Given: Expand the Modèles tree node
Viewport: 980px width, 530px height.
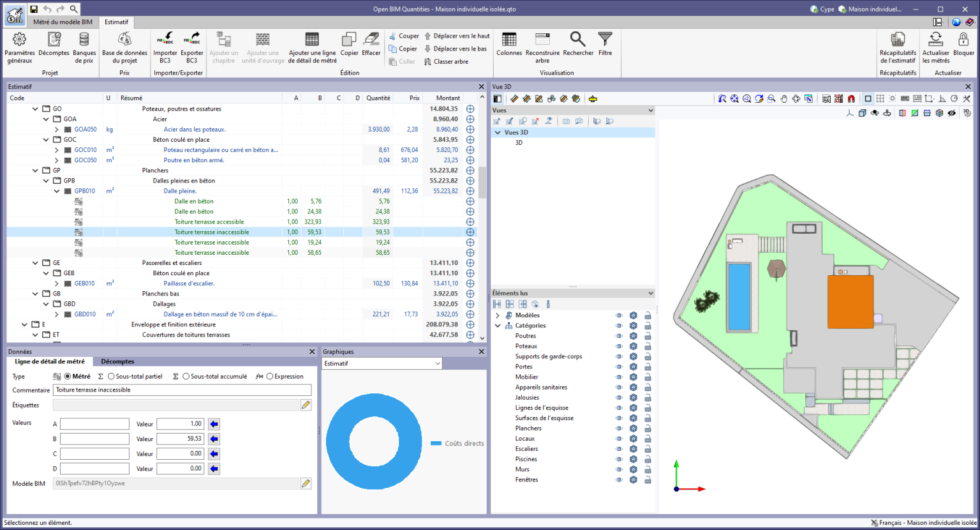Looking at the screenshot, I should 498,315.
